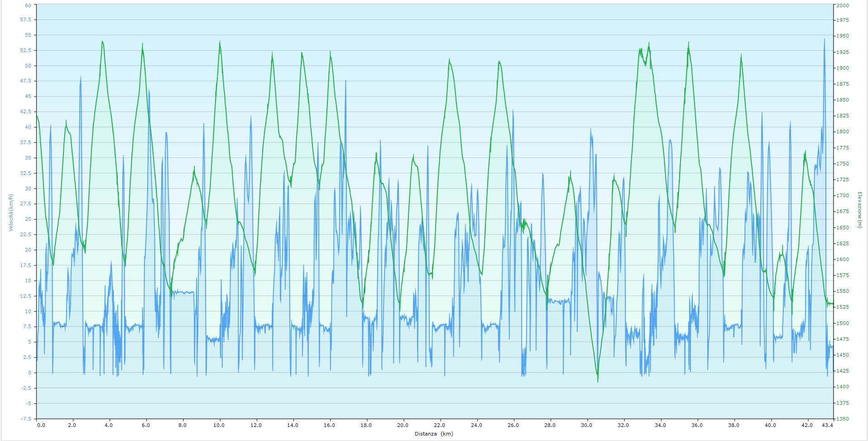Viewport: 868px width, 441px height.
Task: Select the 0.0 start label on distance axis
Action: click(x=41, y=425)
